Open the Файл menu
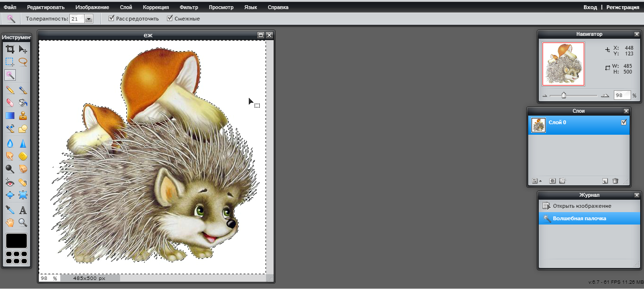Viewport: 644px width, 289px height. tap(11, 7)
